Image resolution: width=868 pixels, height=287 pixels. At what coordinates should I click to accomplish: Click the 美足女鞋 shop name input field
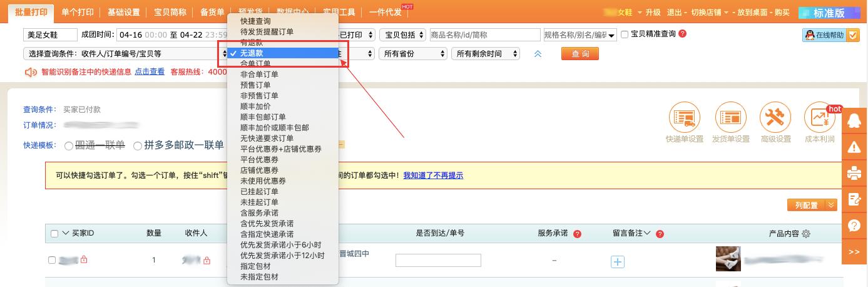[x=50, y=35]
